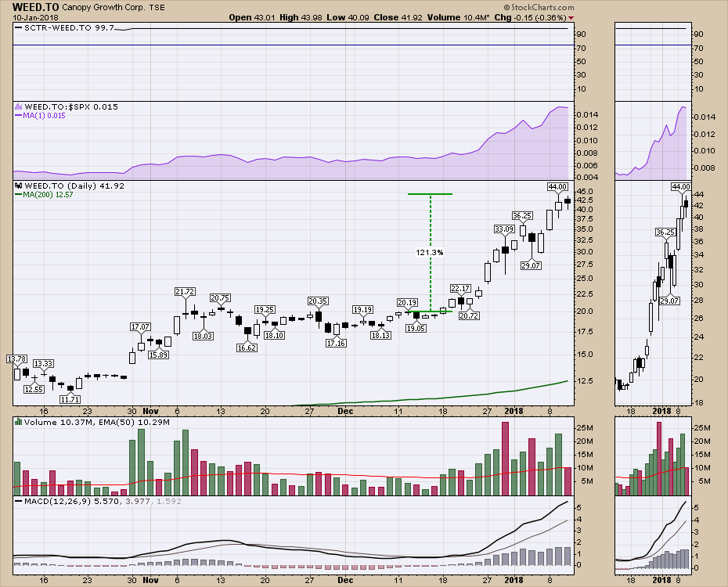Click the TSE exchange label
This screenshot has width=728, height=587.
point(157,7)
